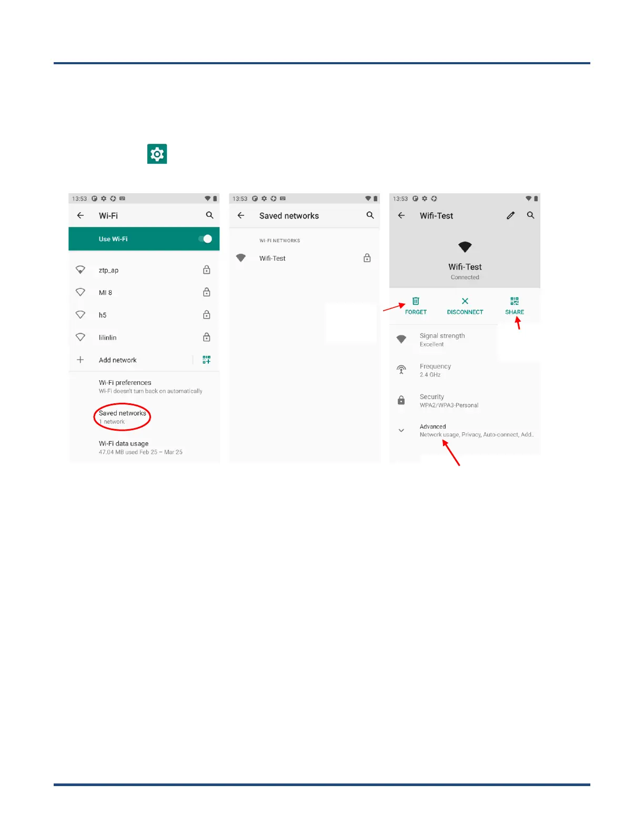Tap the search icon on Saved networks screen
The height and width of the screenshot is (834, 644).
[370, 215]
